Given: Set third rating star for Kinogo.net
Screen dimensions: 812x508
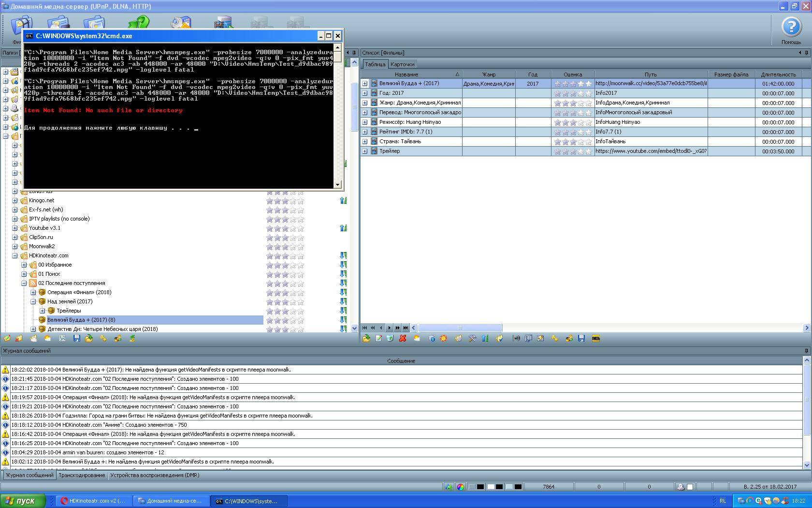Looking at the screenshot, I should pyautogui.click(x=285, y=201).
